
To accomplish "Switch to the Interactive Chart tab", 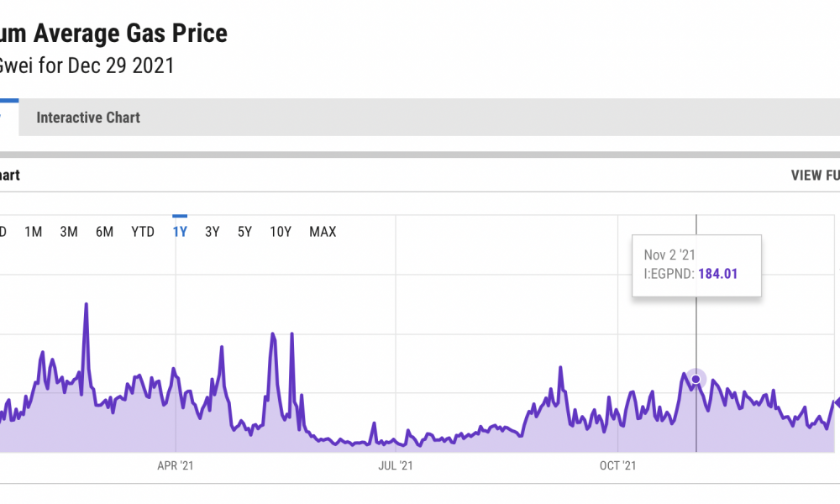I will tap(88, 118).
